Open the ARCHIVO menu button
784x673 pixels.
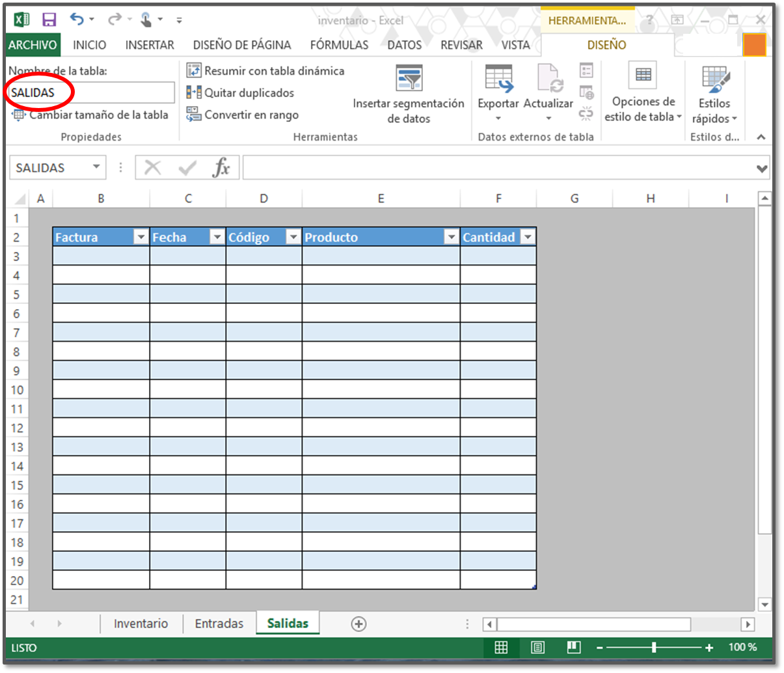(33, 45)
